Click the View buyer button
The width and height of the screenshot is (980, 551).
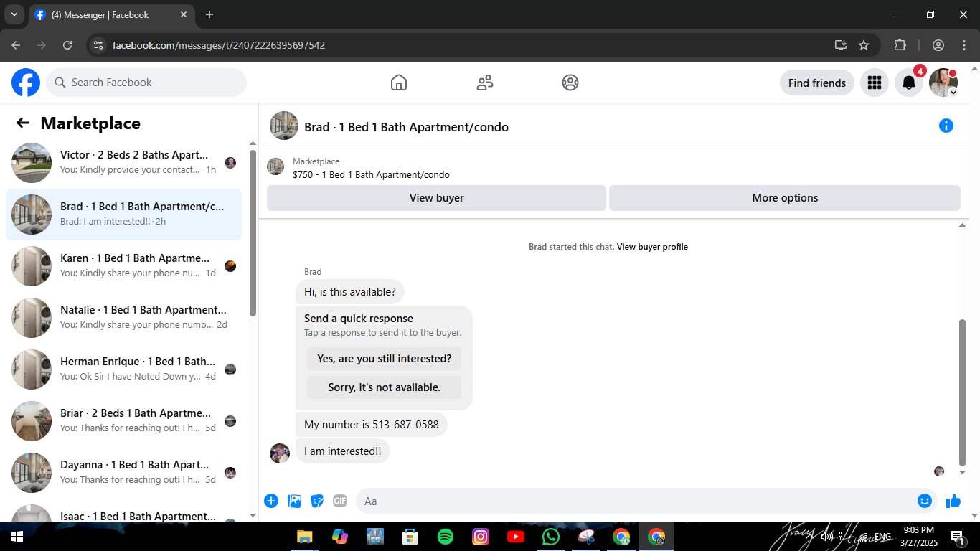point(436,198)
